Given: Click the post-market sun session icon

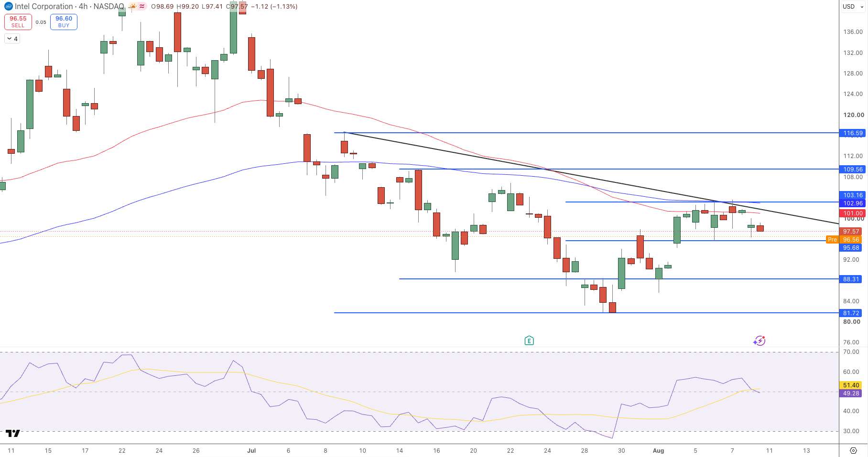Looking at the screenshot, I should (x=132, y=7).
